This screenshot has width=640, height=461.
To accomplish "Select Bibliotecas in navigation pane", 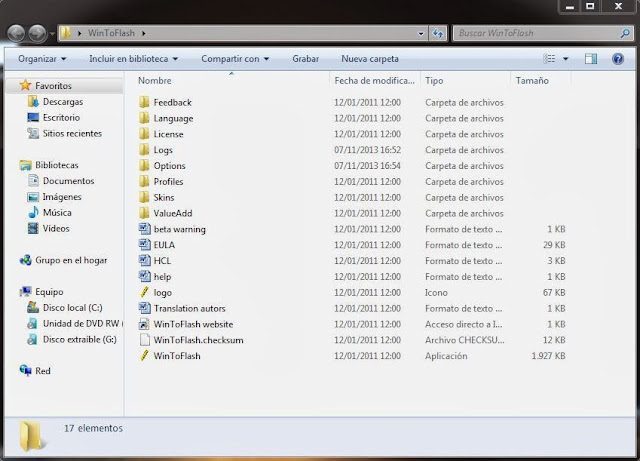I will [56, 165].
